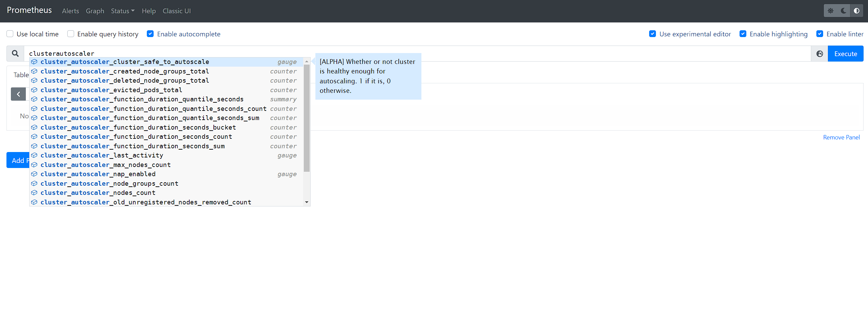Viewport: 868px width, 319px height.
Task: Open the Help link in navbar
Action: tap(149, 11)
